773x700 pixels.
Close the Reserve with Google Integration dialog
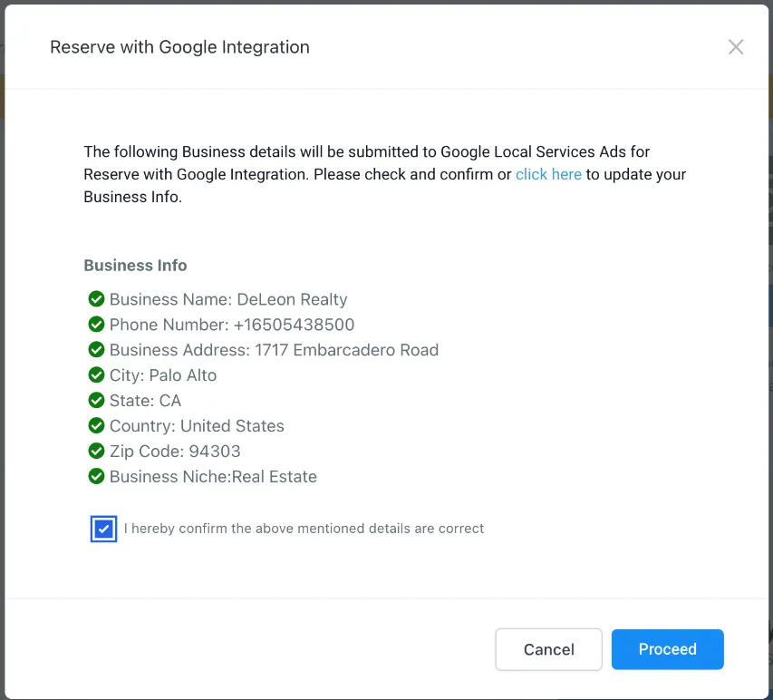[x=736, y=47]
